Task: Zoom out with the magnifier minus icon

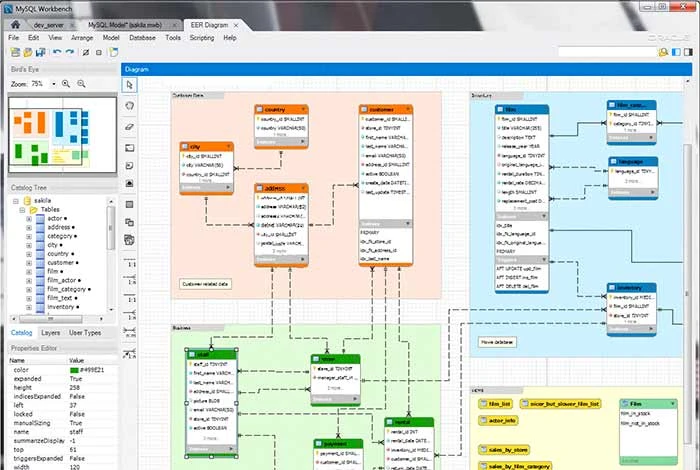Action: click(x=81, y=83)
